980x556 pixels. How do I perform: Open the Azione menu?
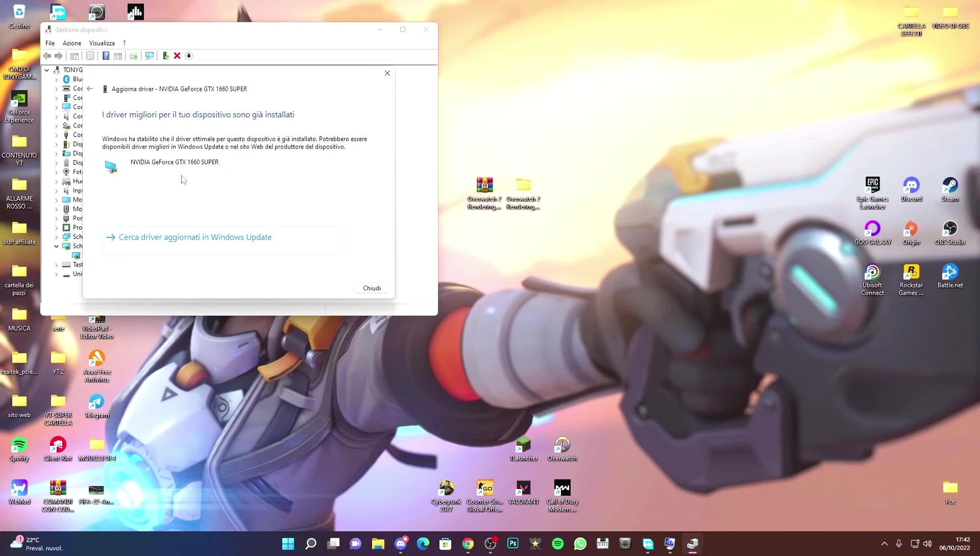(x=72, y=43)
